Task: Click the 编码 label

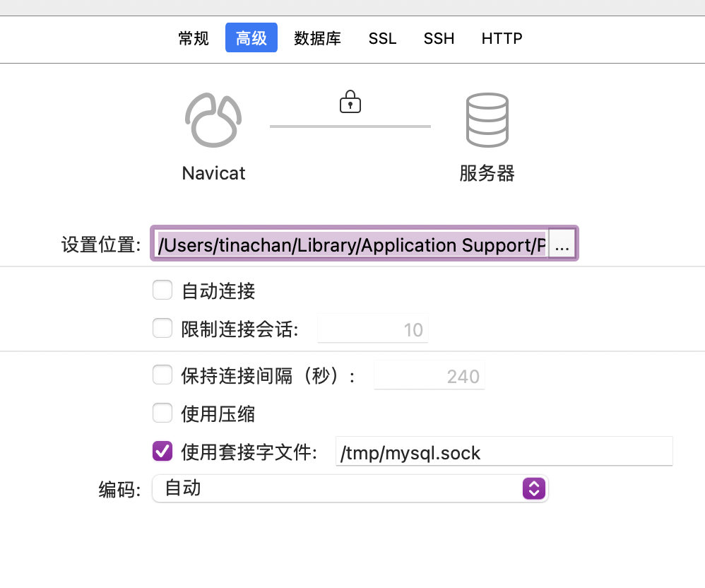Action: [x=120, y=490]
